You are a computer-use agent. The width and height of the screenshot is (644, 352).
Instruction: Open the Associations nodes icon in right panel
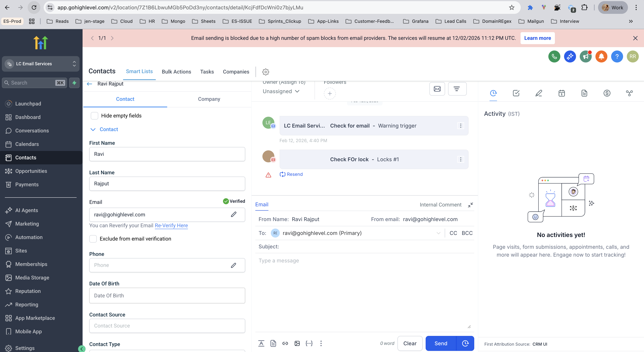tap(629, 93)
